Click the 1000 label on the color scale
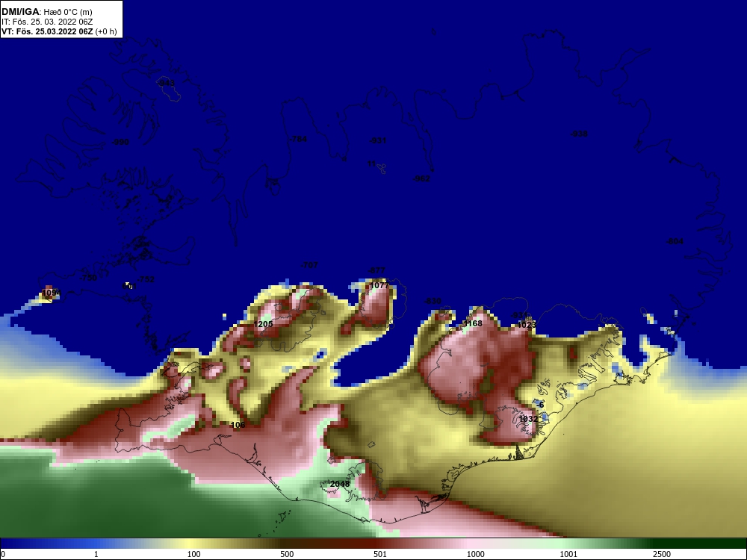The width and height of the screenshot is (747, 560). pos(475,554)
